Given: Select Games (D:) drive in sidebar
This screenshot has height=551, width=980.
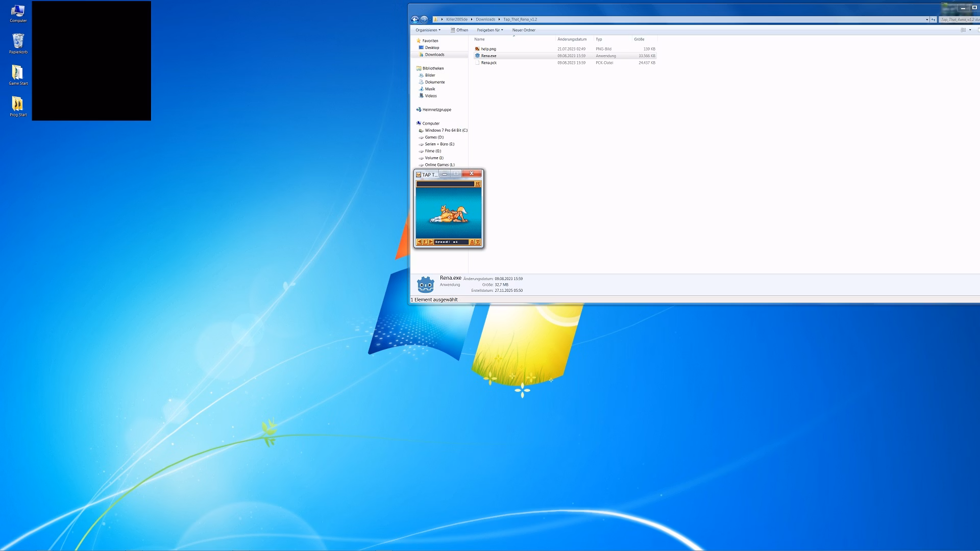Looking at the screenshot, I should pyautogui.click(x=434, y=137).
